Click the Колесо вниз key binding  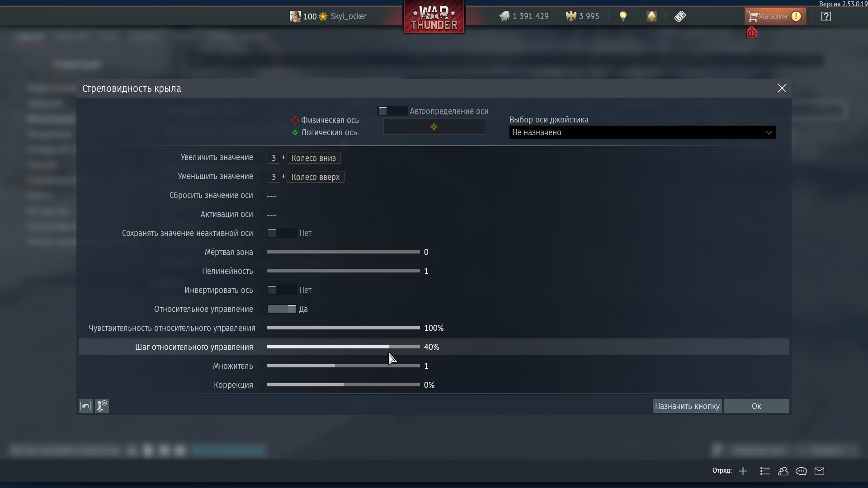[x=313, y=158]
